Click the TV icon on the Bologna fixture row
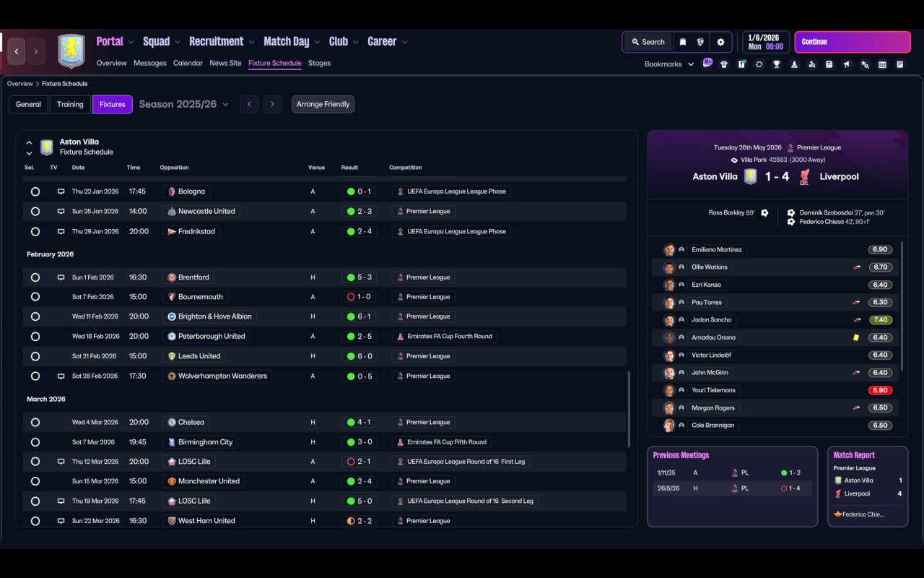 61,191
